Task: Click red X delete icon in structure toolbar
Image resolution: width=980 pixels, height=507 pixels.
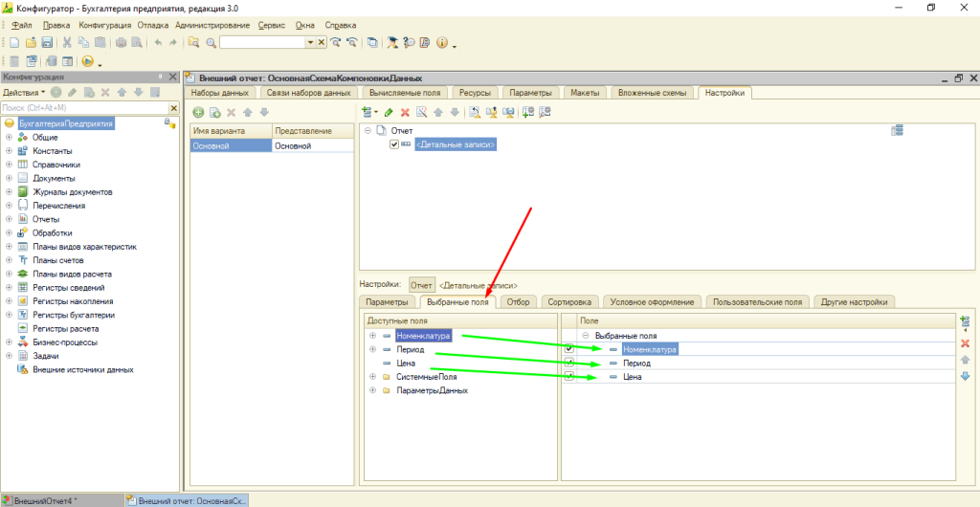Action: pos(405,112)
